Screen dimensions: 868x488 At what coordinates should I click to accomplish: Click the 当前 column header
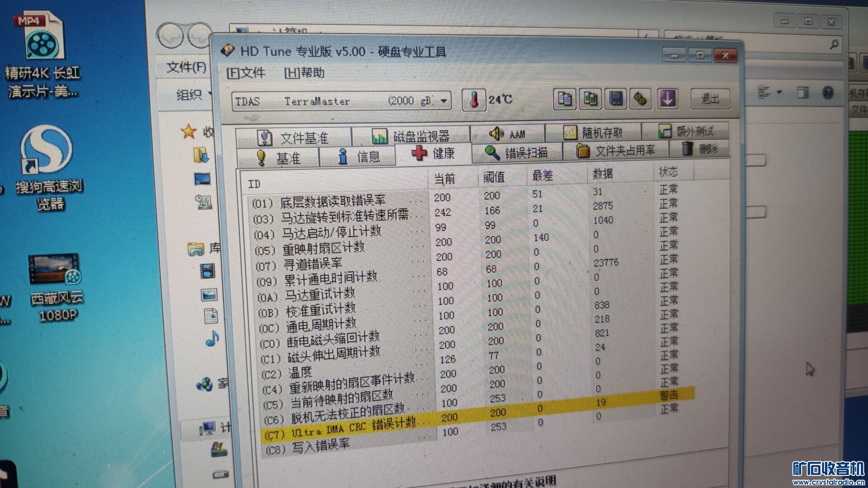pyautogui.click(x=444, y=179)
